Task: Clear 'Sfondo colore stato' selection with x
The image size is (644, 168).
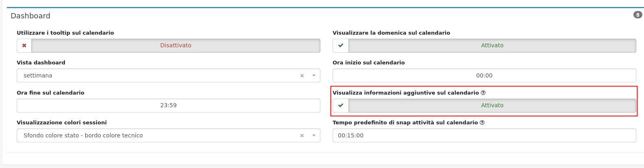Action: pos(302,136)
